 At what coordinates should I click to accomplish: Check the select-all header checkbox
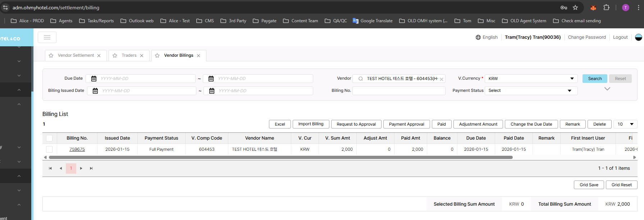point(49,138)
